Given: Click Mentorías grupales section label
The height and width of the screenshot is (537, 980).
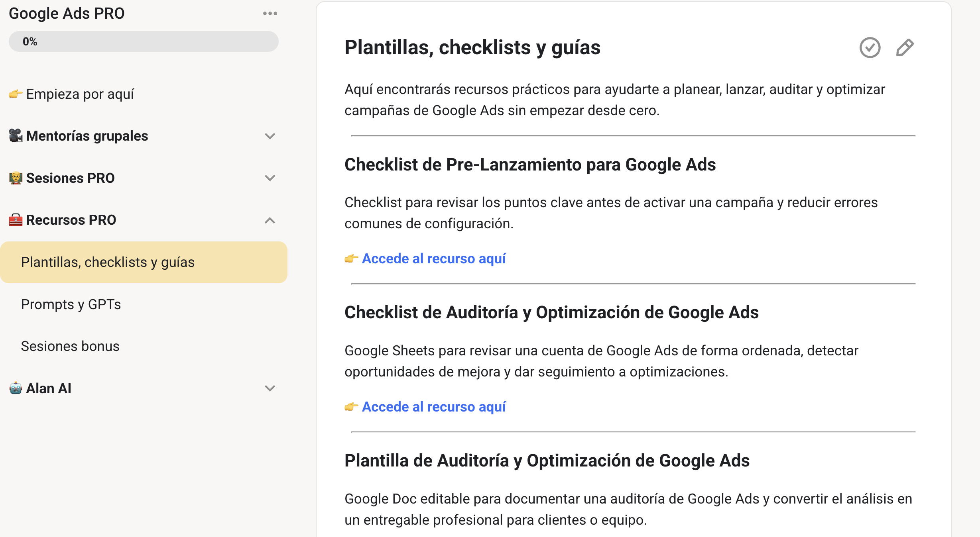Looking at the screenshot, I should (x=87, y=136).
